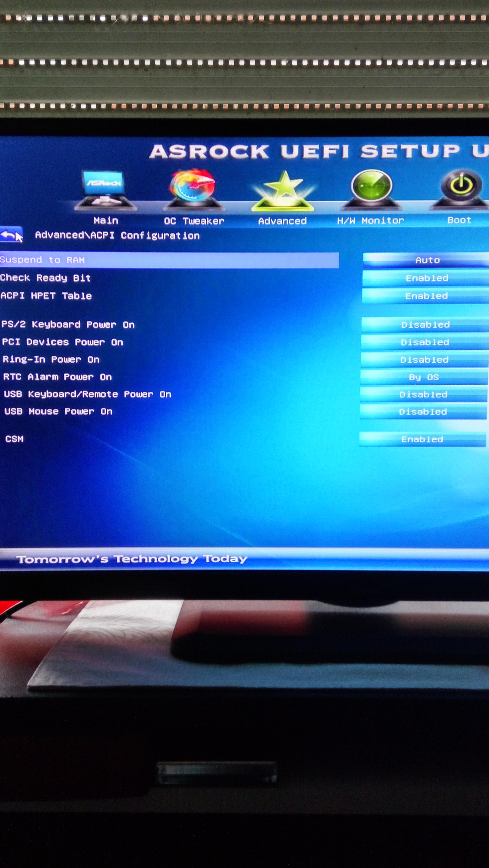Open RTC Alarm By OS dropdown
This screenshot has width=489, height=868.
[x=424, y=377]
